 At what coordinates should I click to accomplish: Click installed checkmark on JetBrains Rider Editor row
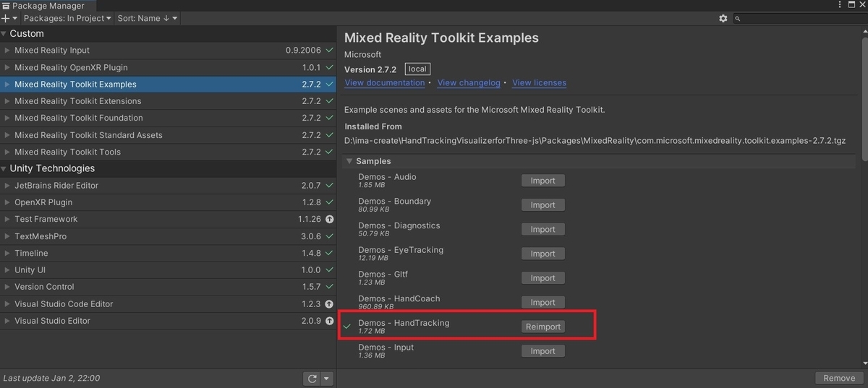coord(330,186)
